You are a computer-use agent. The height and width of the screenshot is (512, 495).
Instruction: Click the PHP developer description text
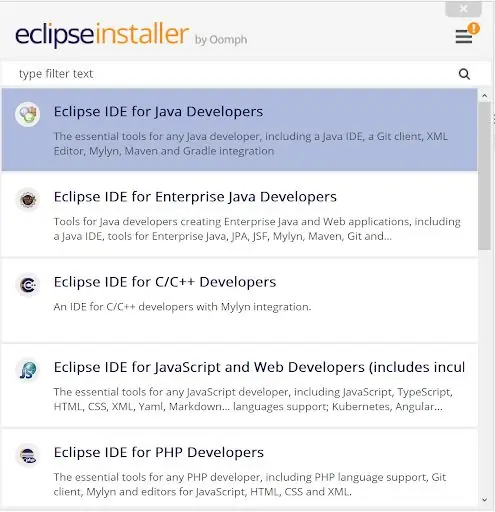250,485
